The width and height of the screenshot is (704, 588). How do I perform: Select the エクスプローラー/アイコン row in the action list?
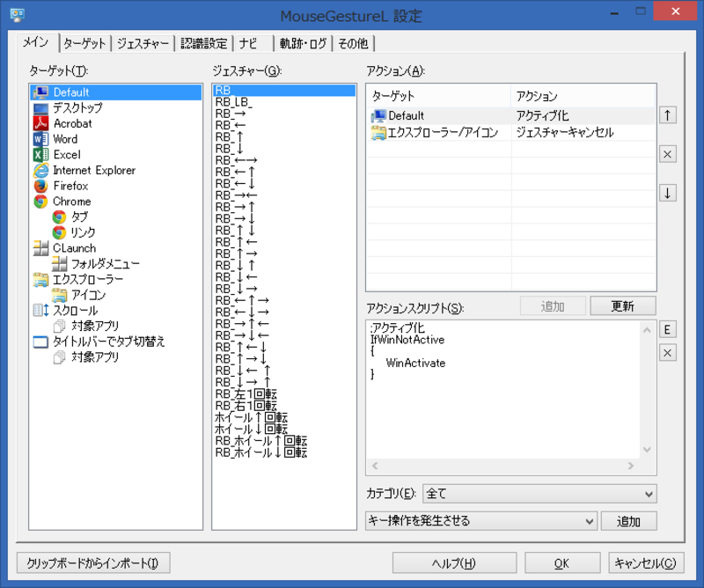(511, 133)
